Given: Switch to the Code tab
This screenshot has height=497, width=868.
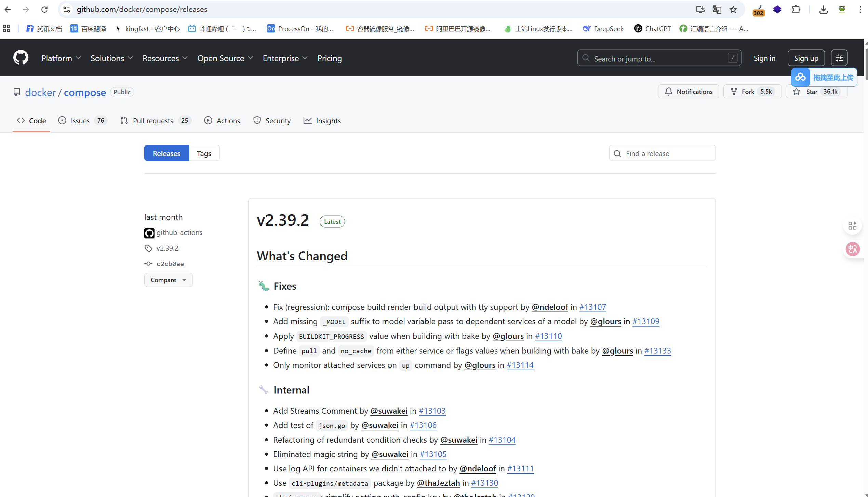Looking at the screenshot, I should pos(31,121).
